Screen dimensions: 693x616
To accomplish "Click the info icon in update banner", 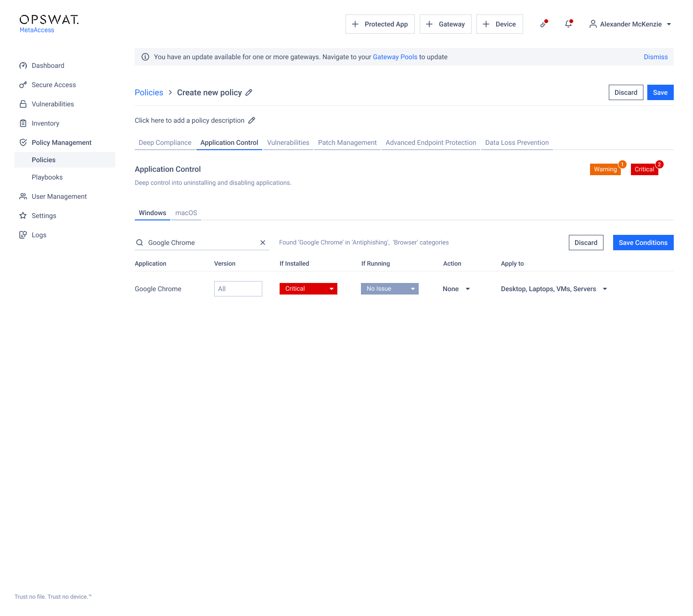I will [x=145, y=57].
